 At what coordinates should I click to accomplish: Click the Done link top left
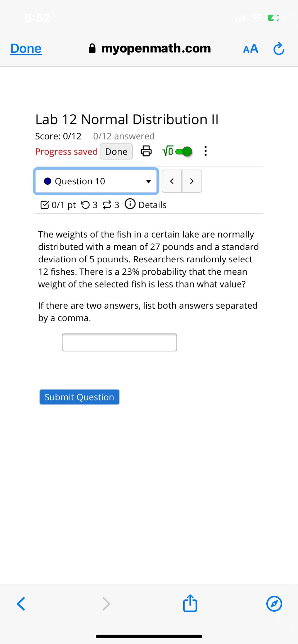pos(25,48)
